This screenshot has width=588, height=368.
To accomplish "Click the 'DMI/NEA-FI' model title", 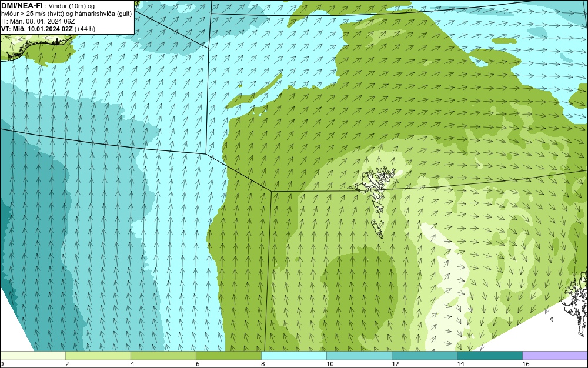I will tap(22, 6).
